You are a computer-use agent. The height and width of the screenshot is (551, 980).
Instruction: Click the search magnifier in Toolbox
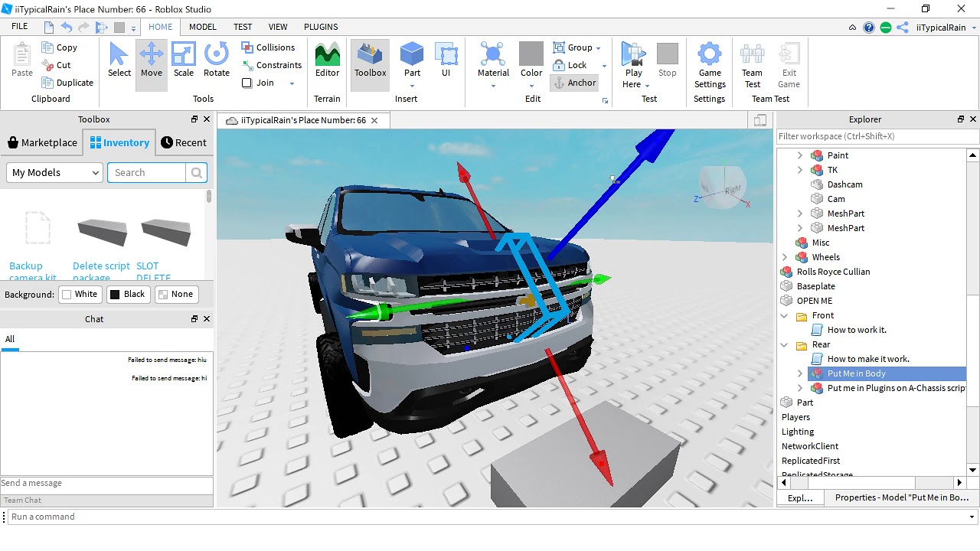pyautogui.click(x=197, y=172)
